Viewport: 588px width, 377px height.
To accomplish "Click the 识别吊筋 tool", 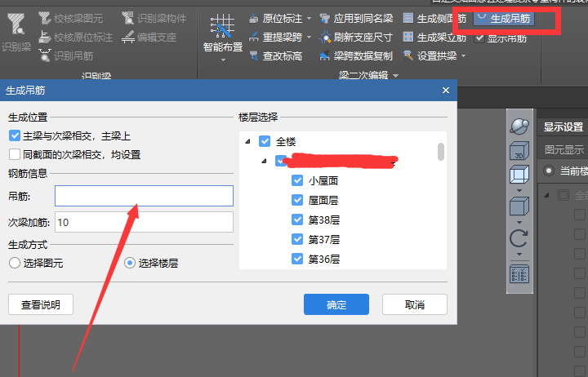I will click(x=66, y=55).
